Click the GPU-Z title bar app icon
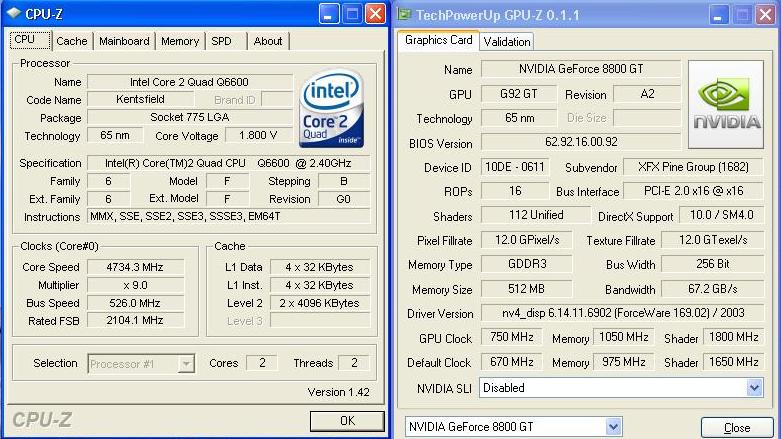This screenshot has width=781, height=439. coord(404,14)
